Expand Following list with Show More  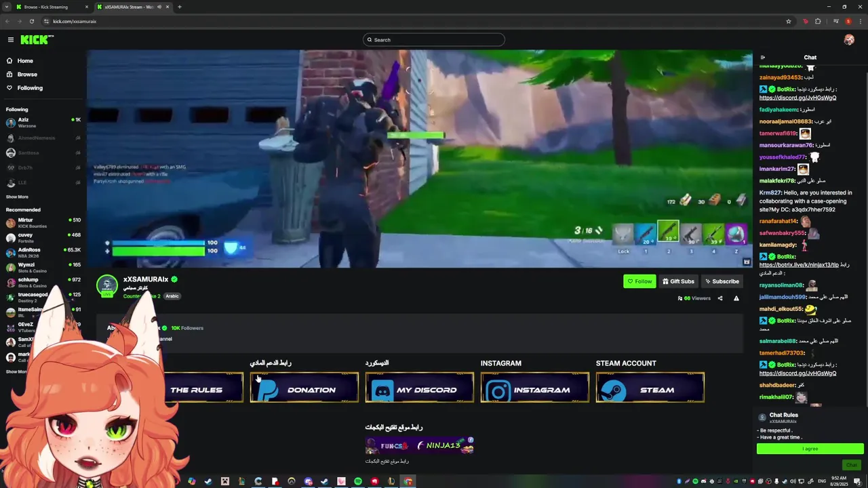point(17,197)
